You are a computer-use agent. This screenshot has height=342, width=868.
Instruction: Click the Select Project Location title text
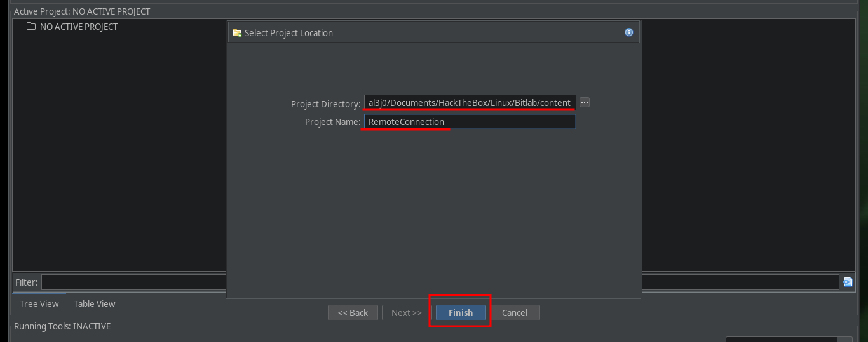(288, 33)
